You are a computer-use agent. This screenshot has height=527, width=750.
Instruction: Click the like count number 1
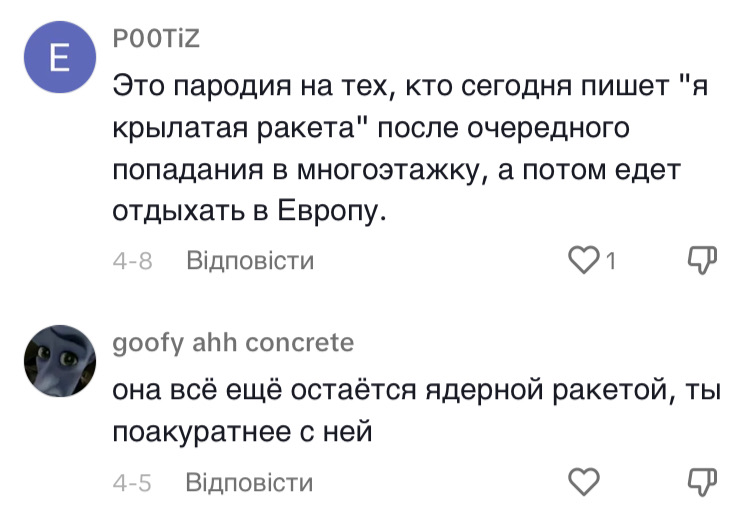609,262
